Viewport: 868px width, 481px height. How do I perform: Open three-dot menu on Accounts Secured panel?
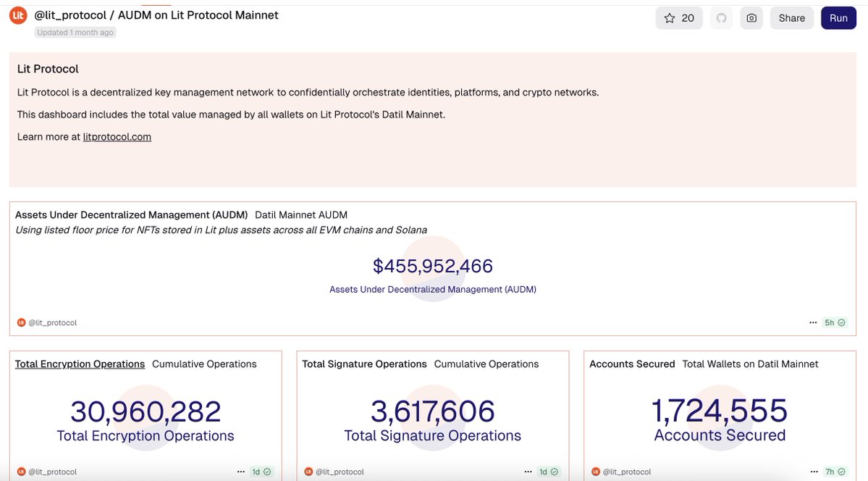pyautogui.click(x=813, y=472)
